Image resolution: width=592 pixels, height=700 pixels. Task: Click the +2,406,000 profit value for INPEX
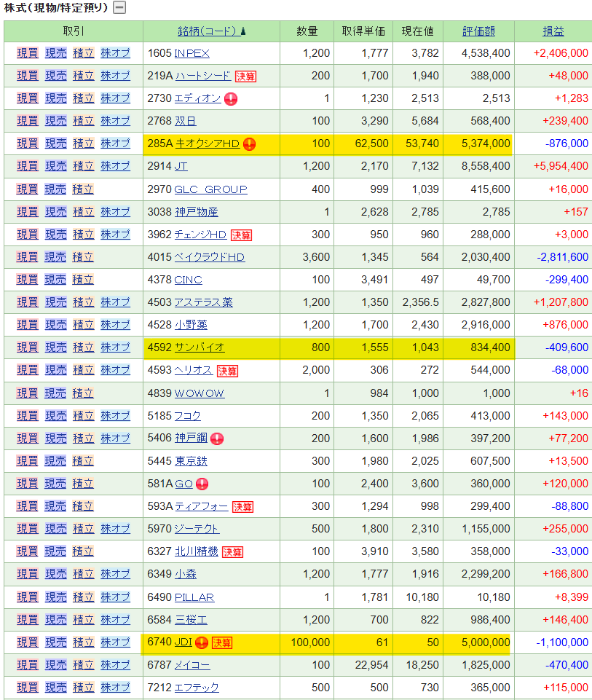click(x=561, y=53)
